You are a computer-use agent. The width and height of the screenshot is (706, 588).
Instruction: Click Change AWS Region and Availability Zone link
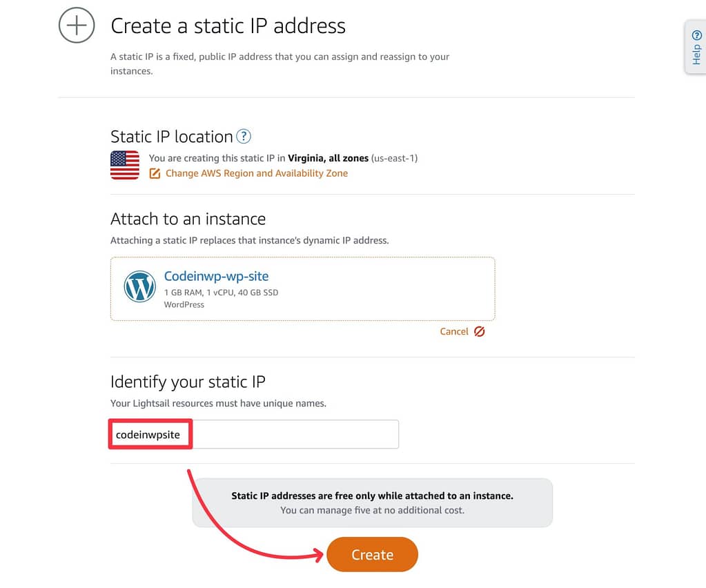point(257,173)
